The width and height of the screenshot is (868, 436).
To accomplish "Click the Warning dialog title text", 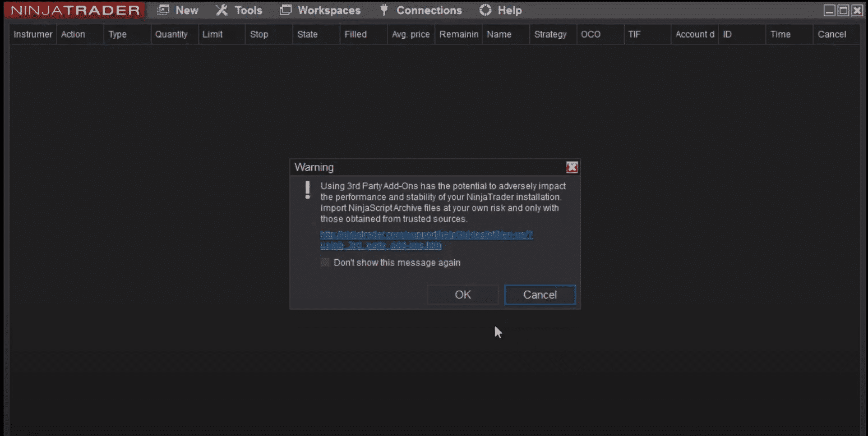I will click(x=314, y=167).
